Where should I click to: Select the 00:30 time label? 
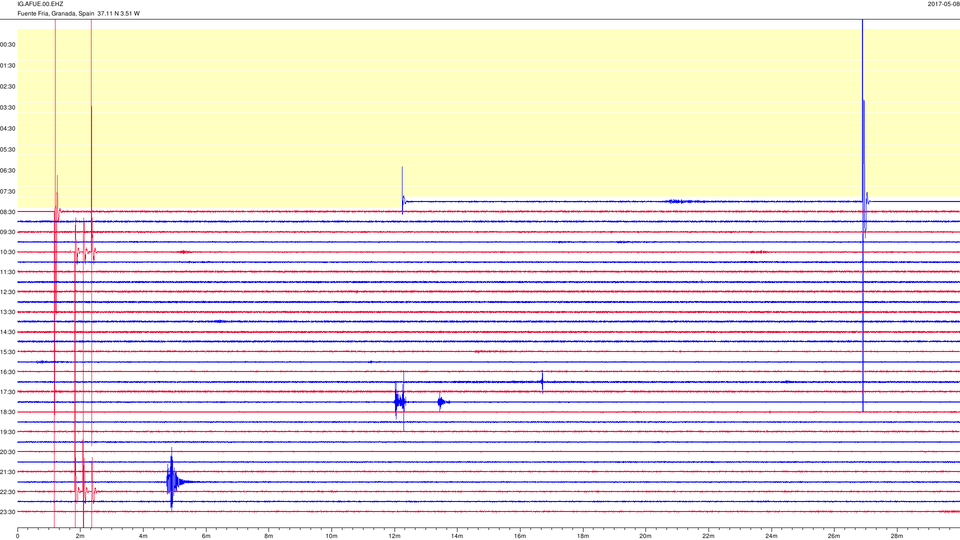click(8, 45)
